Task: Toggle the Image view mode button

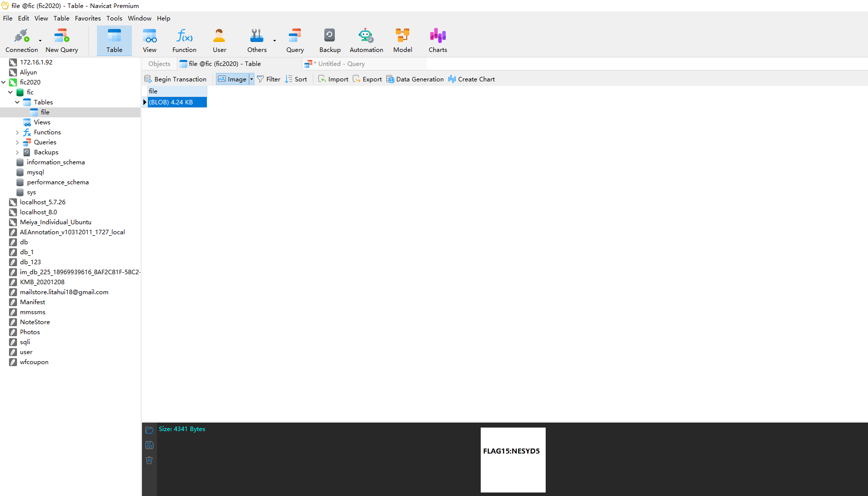Action: (232, 79)
